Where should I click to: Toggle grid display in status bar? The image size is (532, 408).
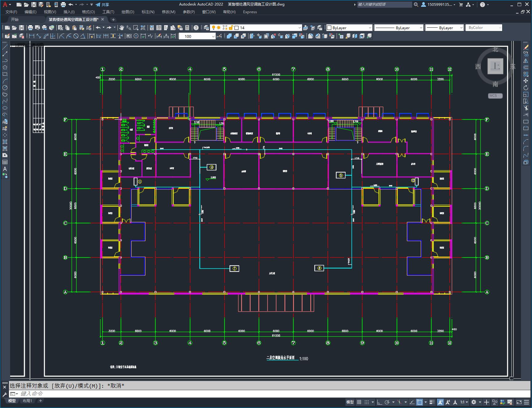359,402
